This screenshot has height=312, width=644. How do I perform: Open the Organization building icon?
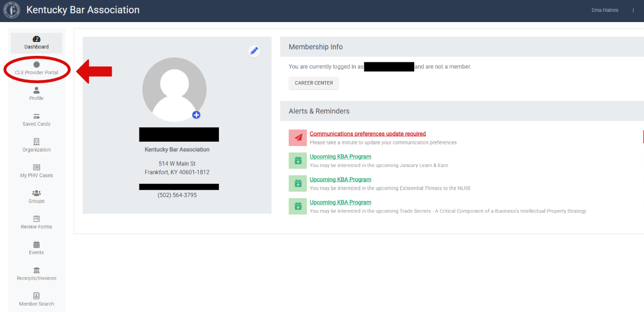click(36, 142)
